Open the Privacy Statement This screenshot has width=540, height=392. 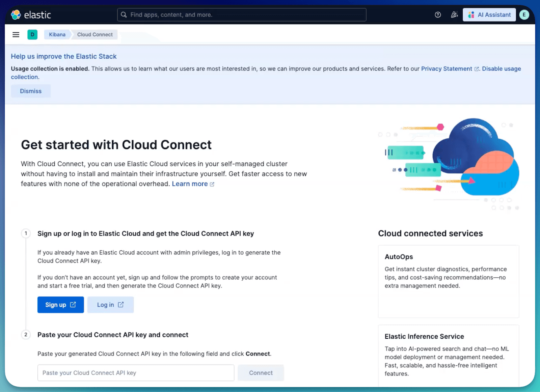(447, 68)
